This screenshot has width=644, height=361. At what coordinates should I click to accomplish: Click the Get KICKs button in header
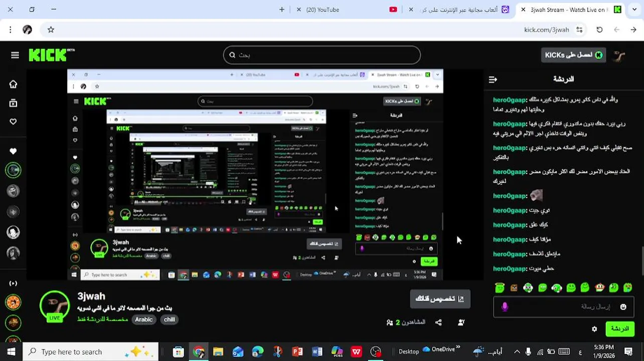(x=574, y=55)
